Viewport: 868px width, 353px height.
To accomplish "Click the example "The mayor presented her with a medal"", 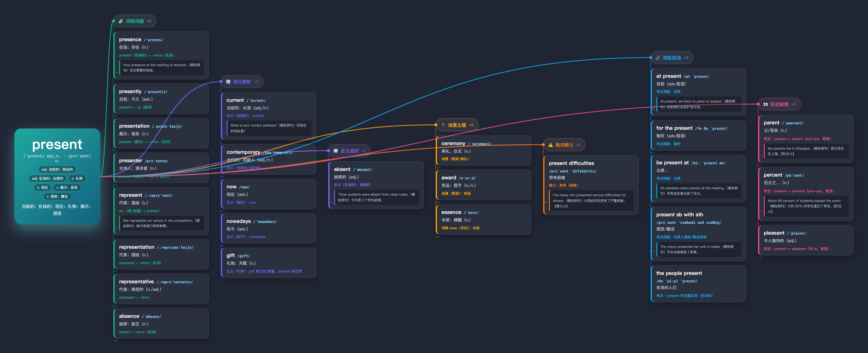I will (699, 250).
